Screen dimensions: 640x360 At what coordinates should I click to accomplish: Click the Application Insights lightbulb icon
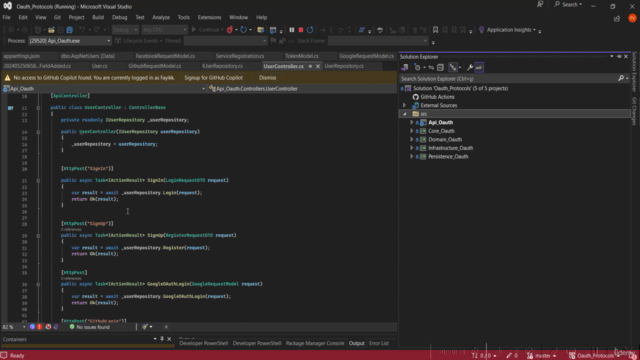point(482,30)
